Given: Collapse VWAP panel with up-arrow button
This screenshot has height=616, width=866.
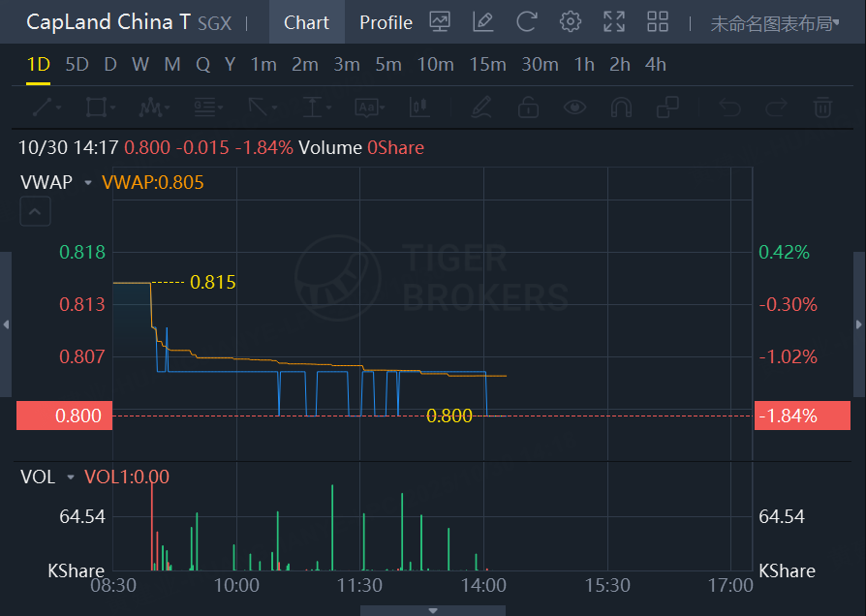Looking at the screenshot, I should pyautogui.click(x=35, y=211).
